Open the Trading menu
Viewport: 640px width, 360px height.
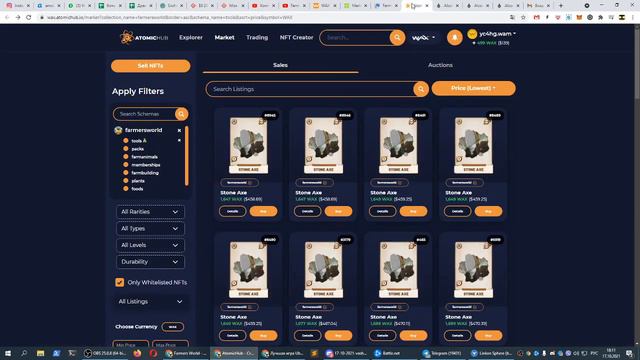pyautogui.click(x=257, y=38)
